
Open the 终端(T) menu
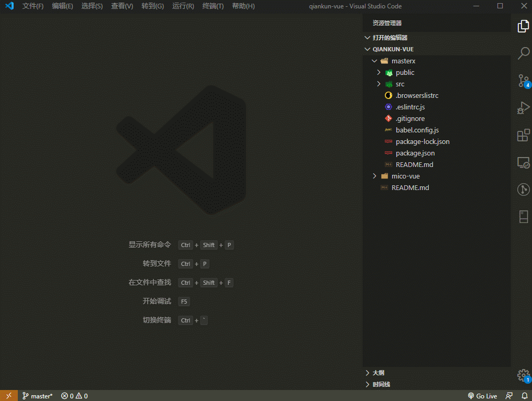click(213, 6)
